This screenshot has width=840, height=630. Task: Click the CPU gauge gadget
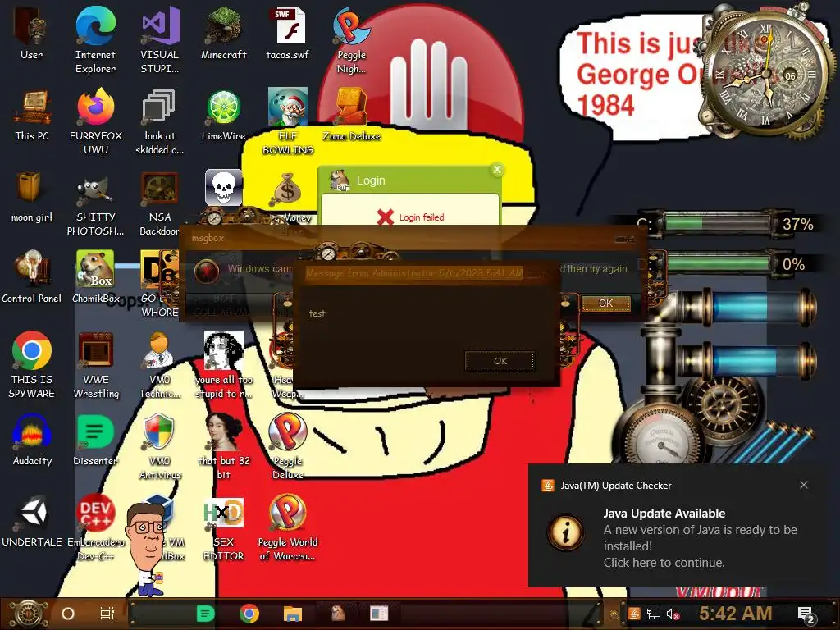click(x=662, y=441)
